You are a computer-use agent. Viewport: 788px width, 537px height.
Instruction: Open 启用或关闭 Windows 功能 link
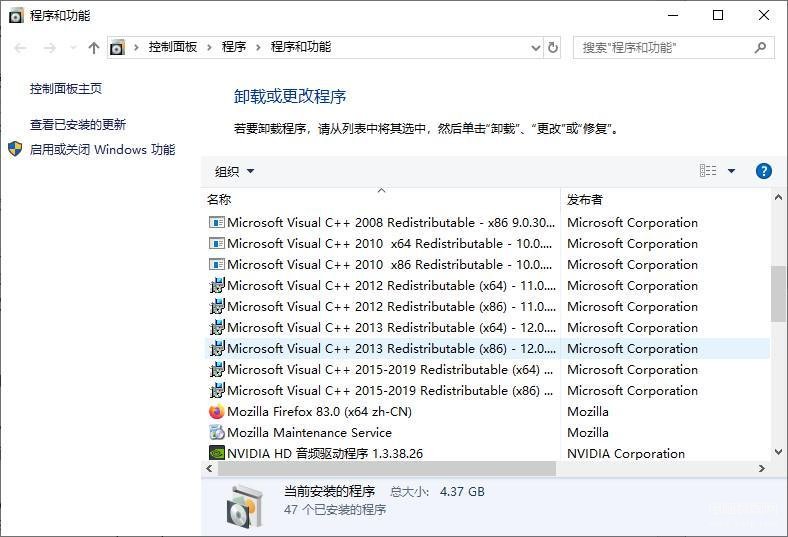click(x=103, y=150)
